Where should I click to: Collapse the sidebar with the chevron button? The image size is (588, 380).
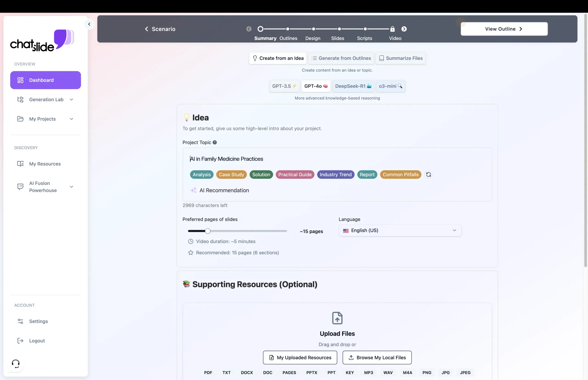tap(89, 24)
